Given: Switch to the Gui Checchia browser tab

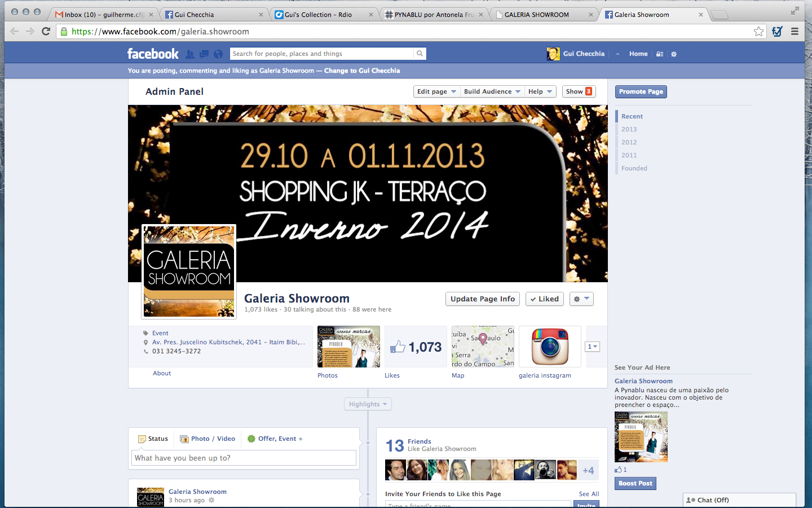Looking at the screenshot, I should coord(214,15).
